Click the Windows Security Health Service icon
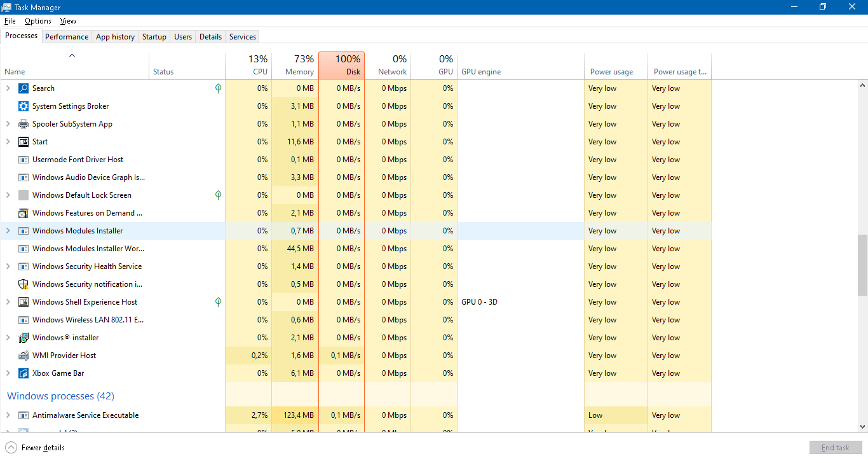 24,266
